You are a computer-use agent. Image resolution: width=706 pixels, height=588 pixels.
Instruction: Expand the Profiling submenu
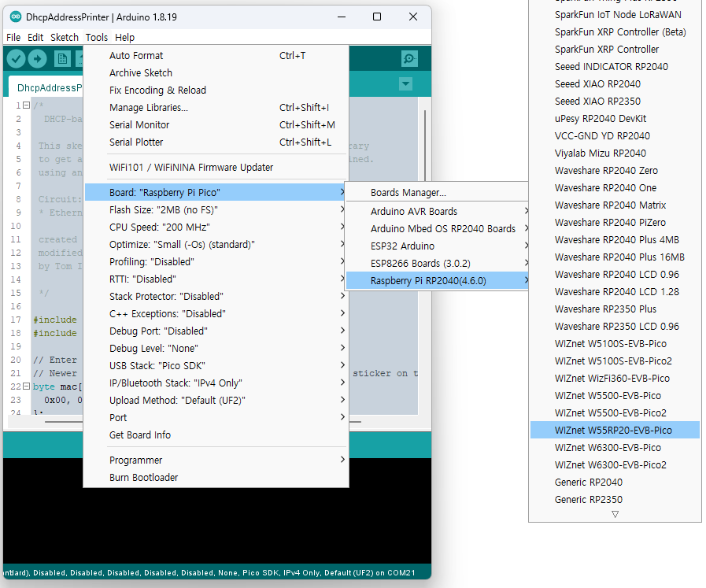click(216, 262)
